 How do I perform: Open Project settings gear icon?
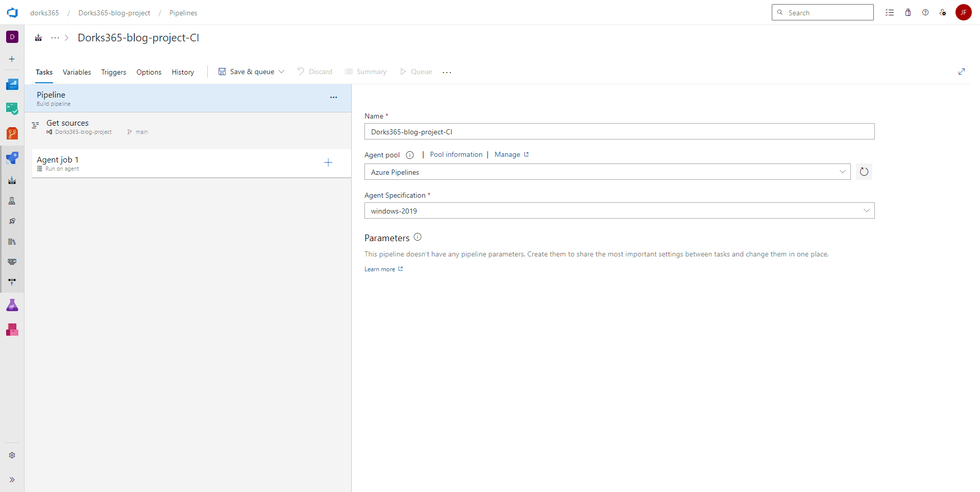pyautogui.click(x=12, y=455)
